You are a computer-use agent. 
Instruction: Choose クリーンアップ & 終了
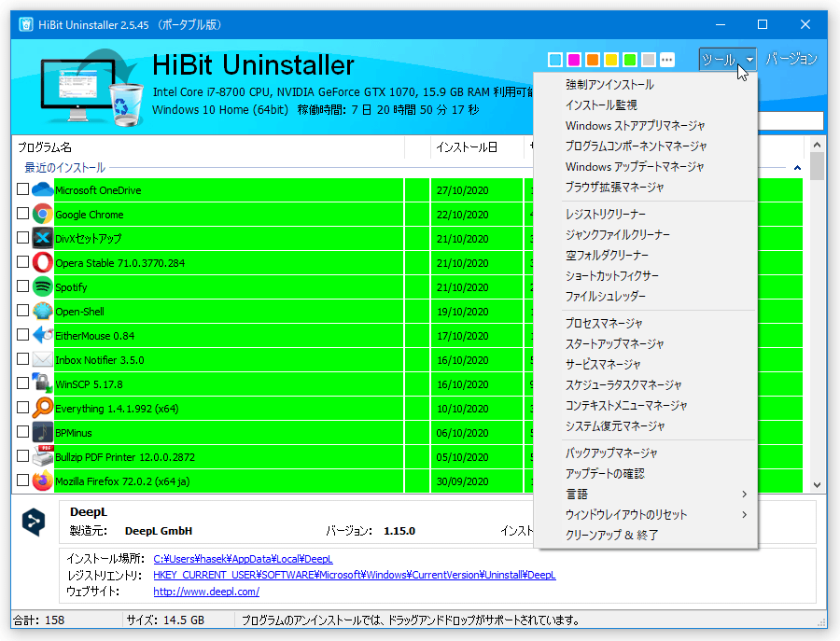coord(646,535)
